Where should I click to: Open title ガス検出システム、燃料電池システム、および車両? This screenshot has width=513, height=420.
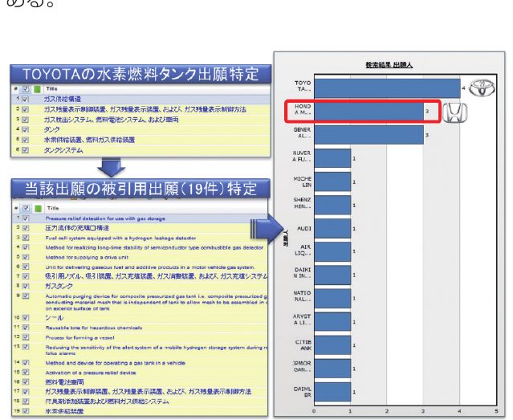[112, 120]
